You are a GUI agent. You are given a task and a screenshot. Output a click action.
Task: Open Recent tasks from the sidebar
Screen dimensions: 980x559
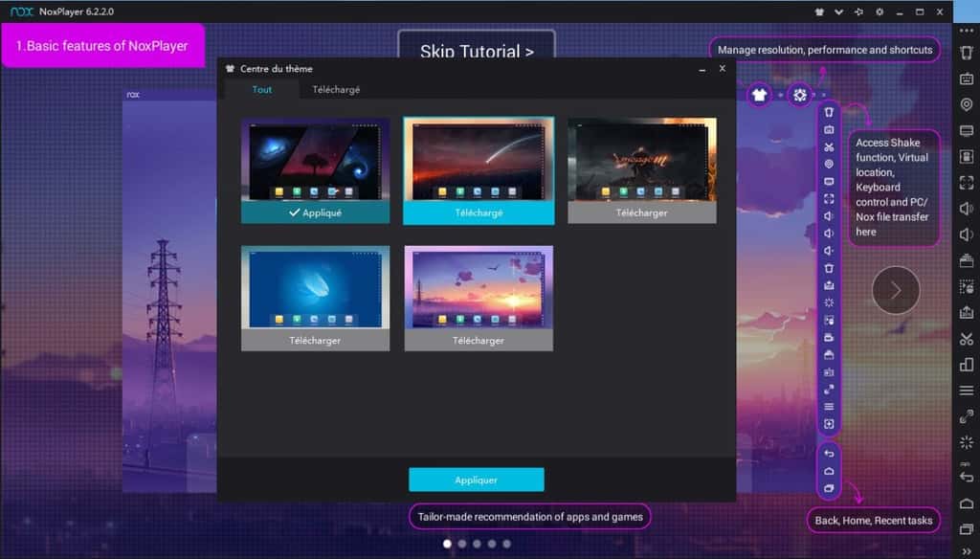pyautogui.click(x=829, y=488)
